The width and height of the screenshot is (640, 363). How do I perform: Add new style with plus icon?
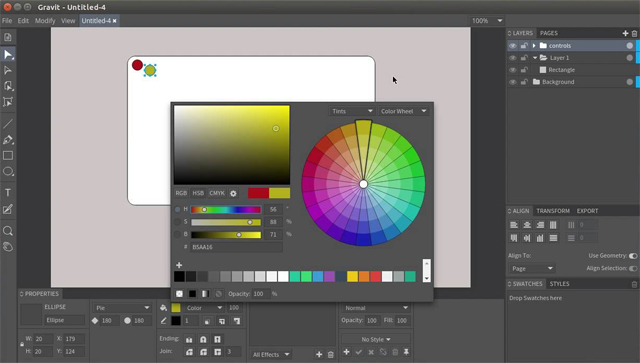click(x=346, y=352)
